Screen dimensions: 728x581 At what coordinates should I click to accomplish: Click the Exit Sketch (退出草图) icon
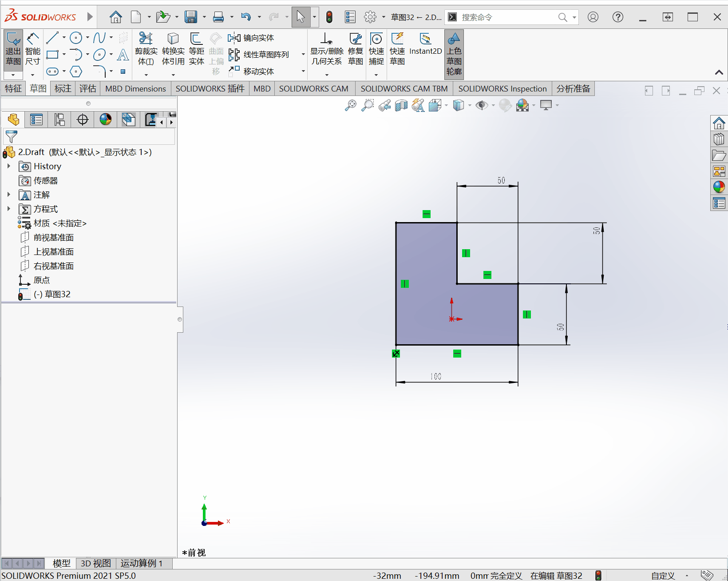[x=13, y=49]
